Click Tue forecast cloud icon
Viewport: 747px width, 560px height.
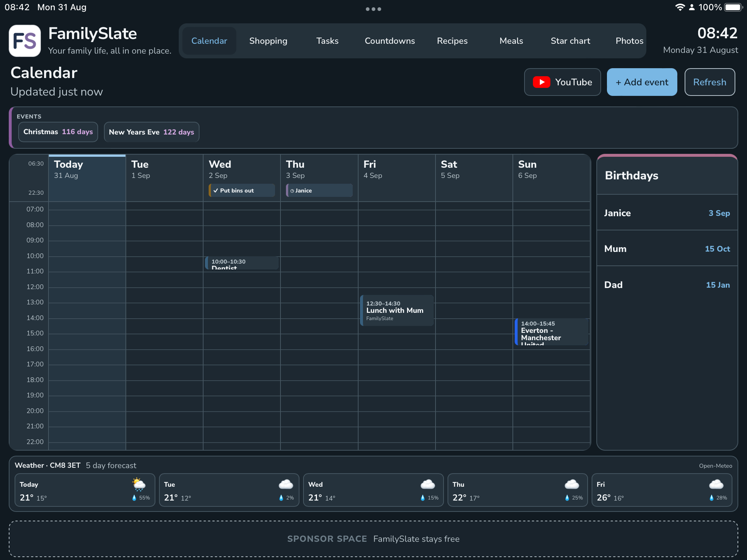coord(286,484)
